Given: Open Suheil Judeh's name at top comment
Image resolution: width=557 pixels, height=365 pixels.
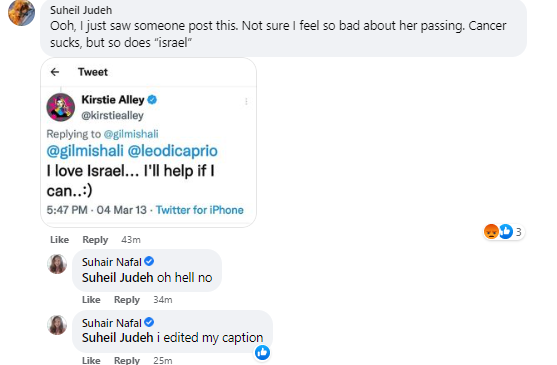Looking at the screenshot, I should 81,10.
